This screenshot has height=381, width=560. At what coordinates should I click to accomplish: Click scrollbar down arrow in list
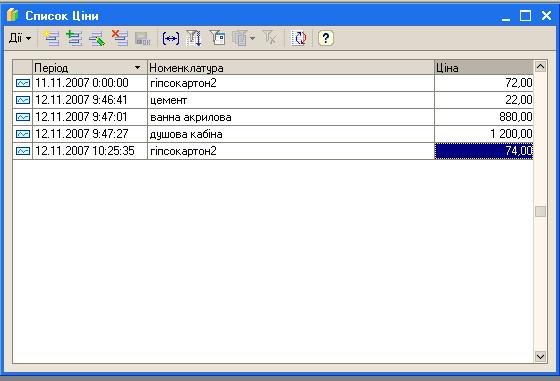(x=540, y=356)
